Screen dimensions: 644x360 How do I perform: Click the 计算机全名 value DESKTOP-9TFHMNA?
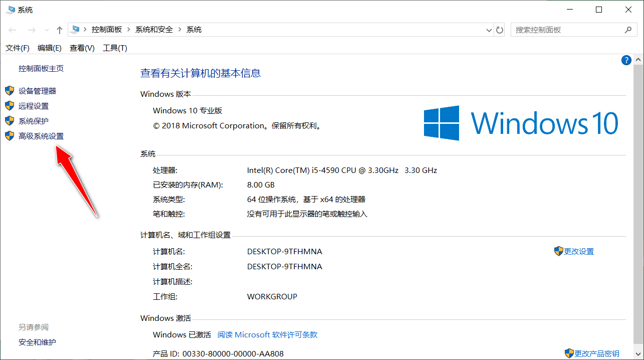[x=285, y=266]
